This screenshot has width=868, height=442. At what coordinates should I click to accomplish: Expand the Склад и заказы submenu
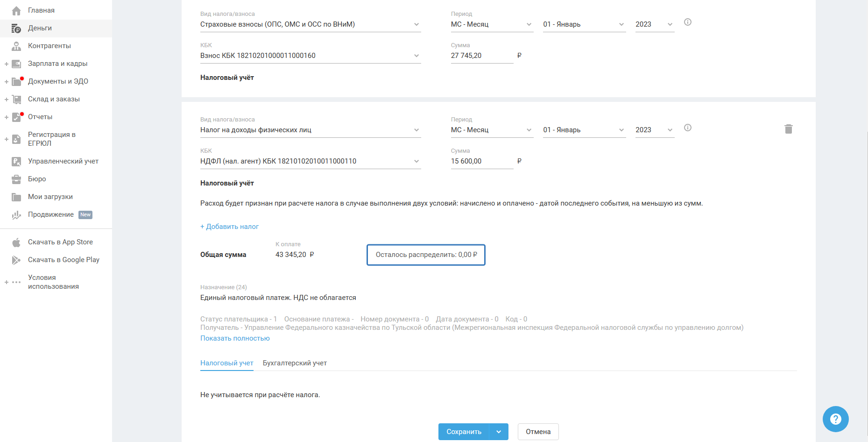pyautogui.click(x=7, y=100)
